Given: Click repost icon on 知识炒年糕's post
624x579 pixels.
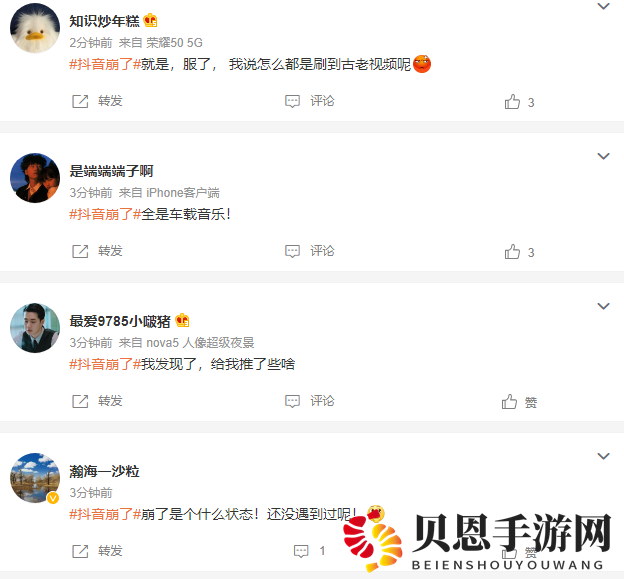Looking at the screenshot, I should tap(80, 101).
